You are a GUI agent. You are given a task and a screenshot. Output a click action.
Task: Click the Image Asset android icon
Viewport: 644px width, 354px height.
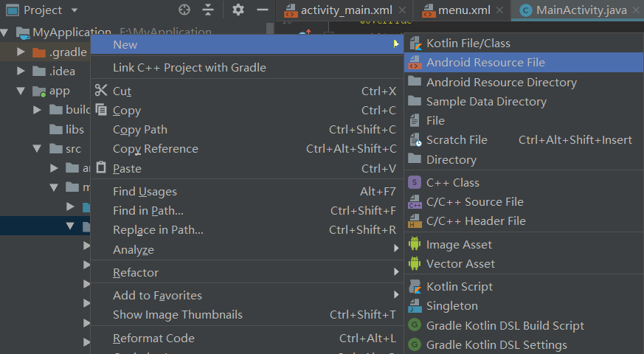pyautogui.click(x=415, y=244)
